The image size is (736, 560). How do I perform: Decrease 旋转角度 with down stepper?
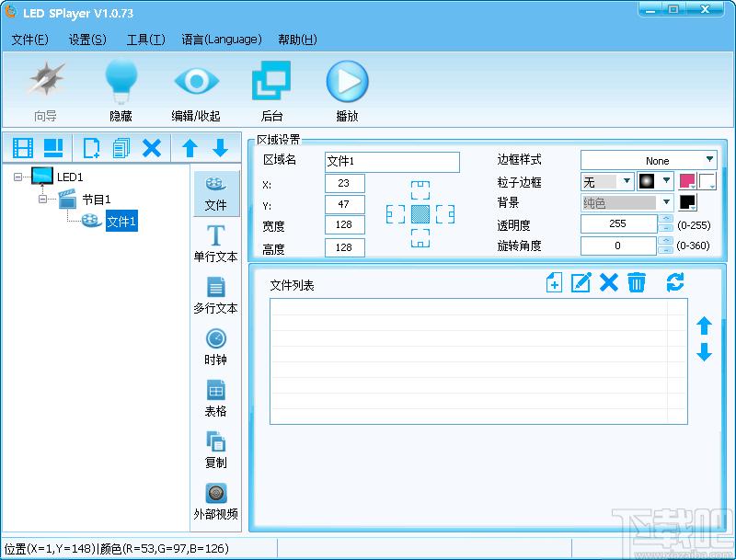(665, 250)
